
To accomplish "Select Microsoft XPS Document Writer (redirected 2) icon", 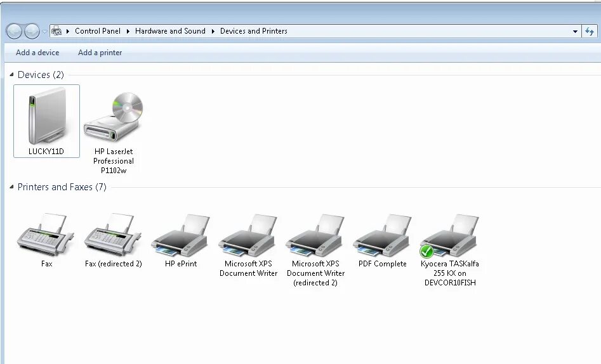I will (315, 235).
